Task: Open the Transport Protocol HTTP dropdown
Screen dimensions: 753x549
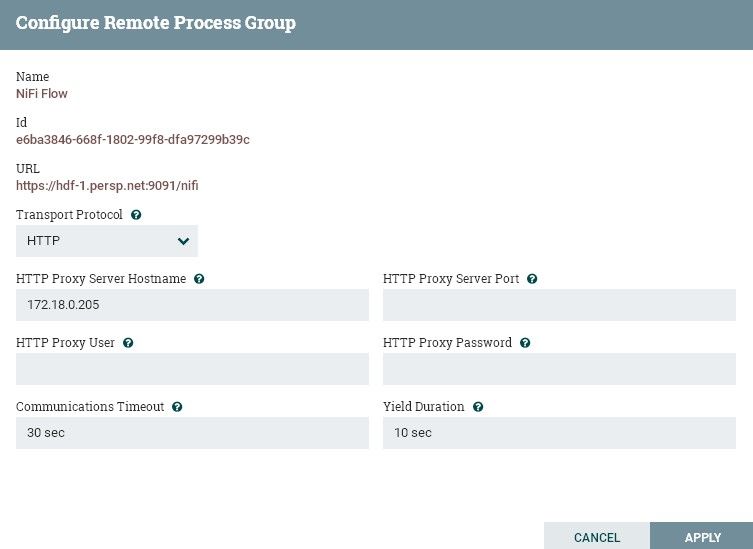Action: click(x=107, y=241)
